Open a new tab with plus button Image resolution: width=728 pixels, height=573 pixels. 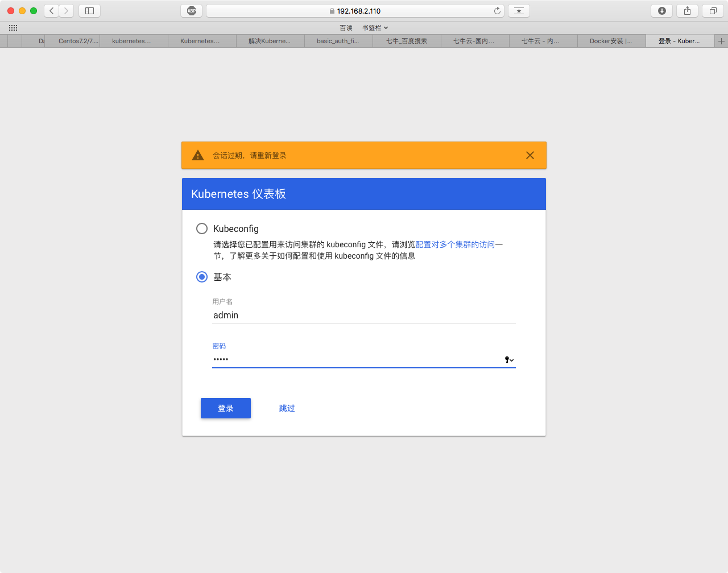pos(721,41)
